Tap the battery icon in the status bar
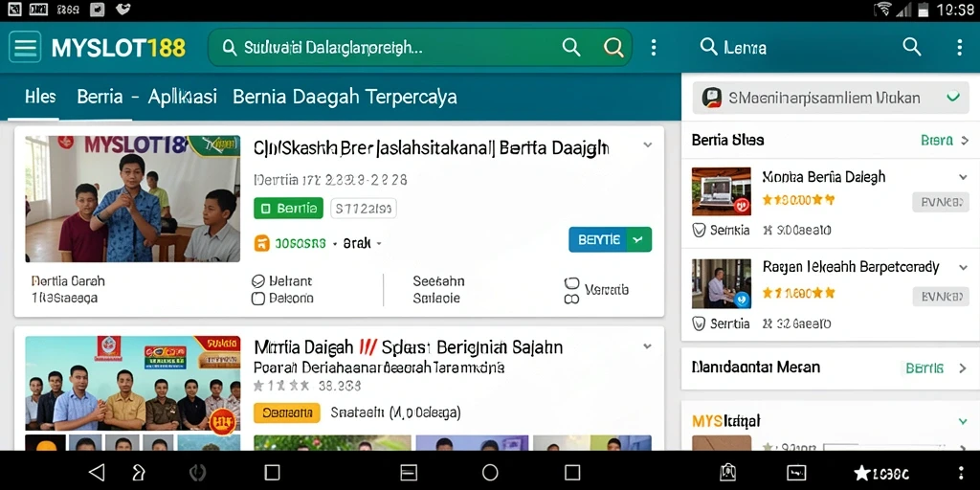Viewport: 980px width, 490px height. tap(924, 10)
